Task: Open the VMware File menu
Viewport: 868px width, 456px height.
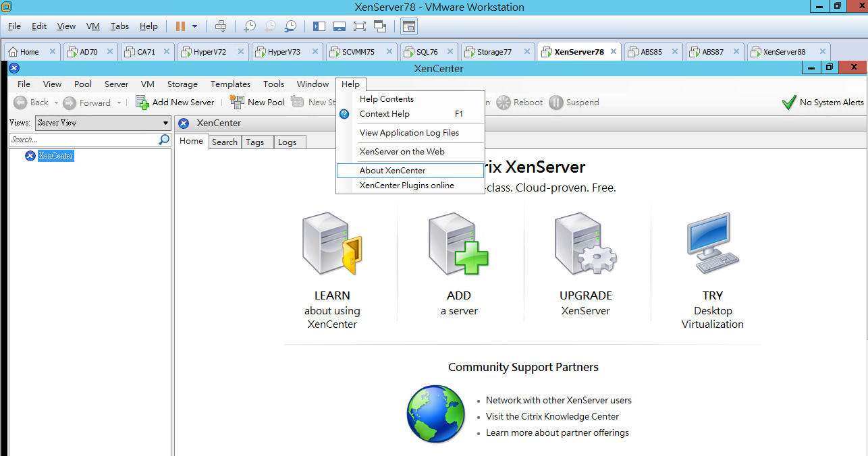Action: (x=14, y=26)
